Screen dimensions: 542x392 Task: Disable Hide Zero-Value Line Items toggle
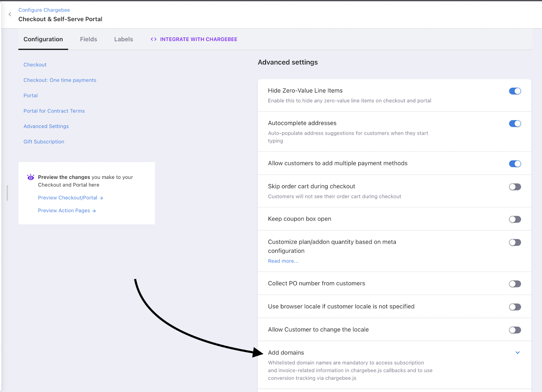click(x=515, y=91)
